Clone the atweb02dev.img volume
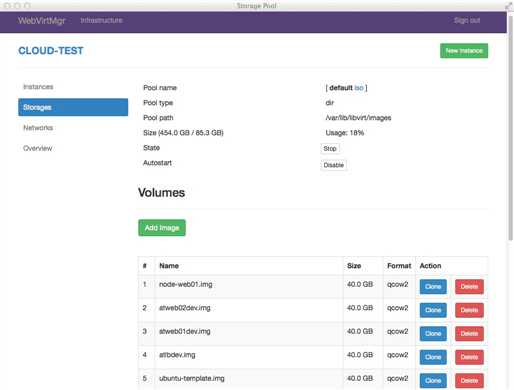Screen dimensions: 514x390 pos(433,310)
